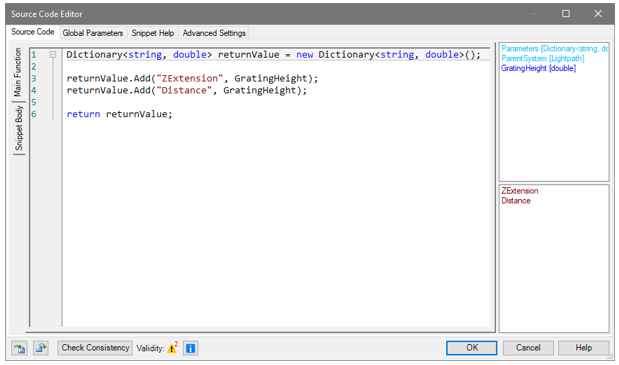Click the import snippet icon at bottom left
The width and height of the screenshot is (619, 365).
pyautogui.click(x=19, y=348)
